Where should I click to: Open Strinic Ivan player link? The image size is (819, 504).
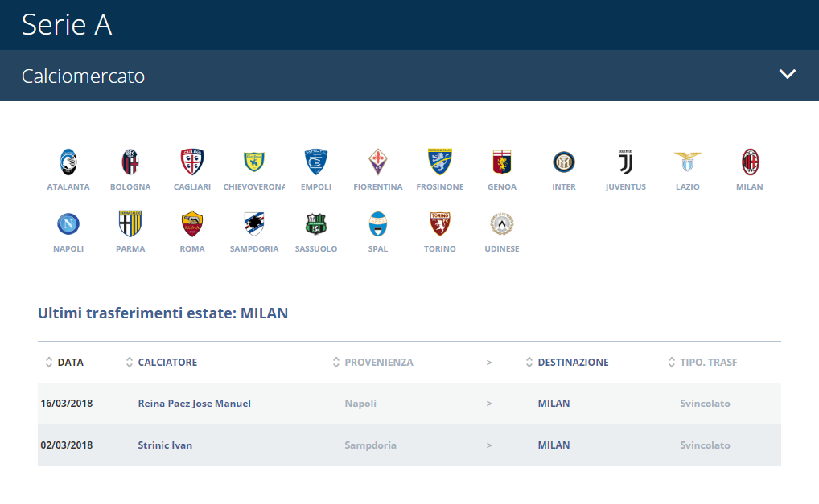(x=165, y=445)
